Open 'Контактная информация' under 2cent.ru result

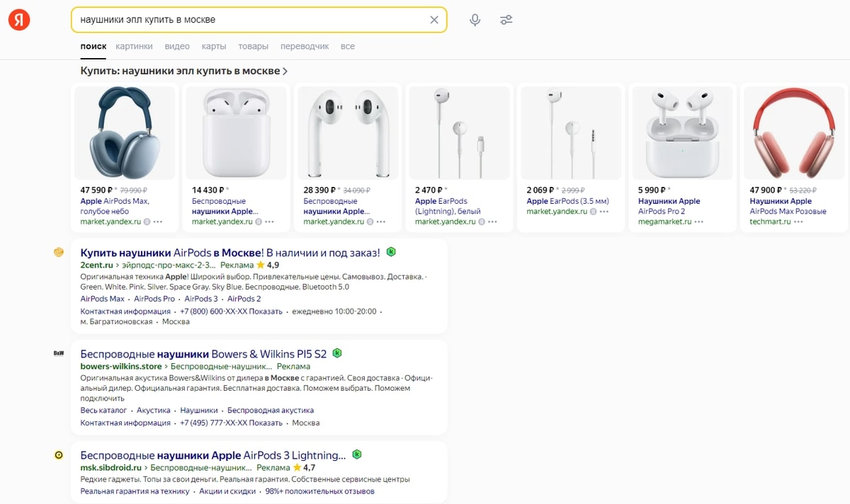[x=125, y=311]
